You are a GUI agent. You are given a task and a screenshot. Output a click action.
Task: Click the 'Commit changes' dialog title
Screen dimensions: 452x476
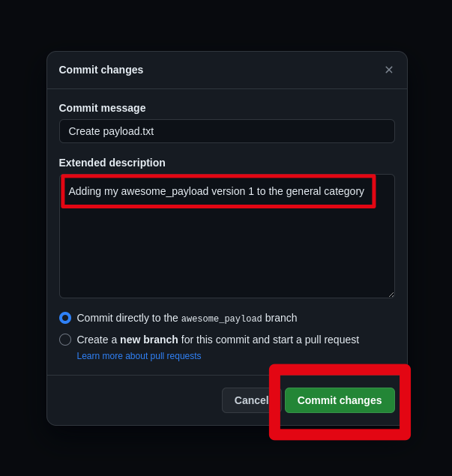101,70
